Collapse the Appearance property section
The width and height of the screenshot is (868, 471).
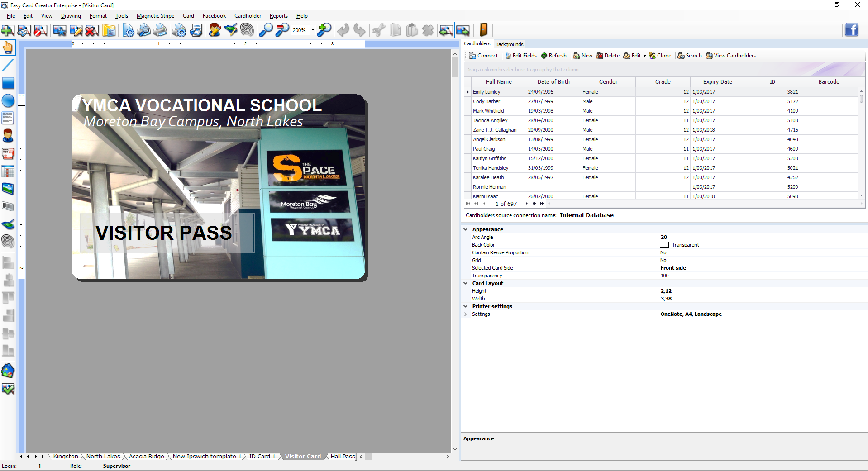(x=465, y=229)
